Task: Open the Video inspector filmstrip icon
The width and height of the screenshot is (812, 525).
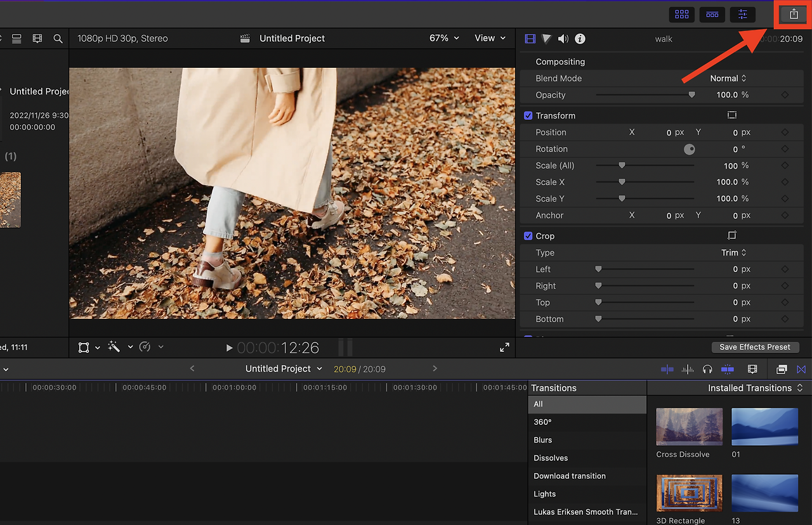Action: pyautogui.click(x=530, y=39)
